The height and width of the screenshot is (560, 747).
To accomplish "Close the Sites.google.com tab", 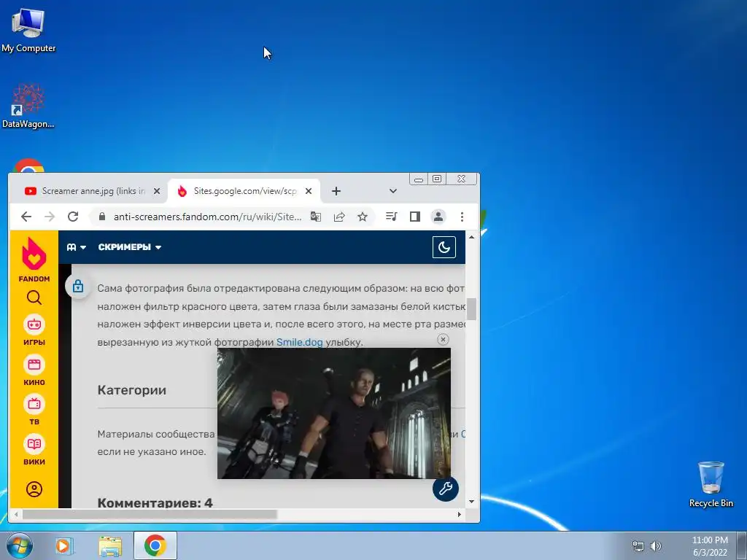I will tap(309, 191).
